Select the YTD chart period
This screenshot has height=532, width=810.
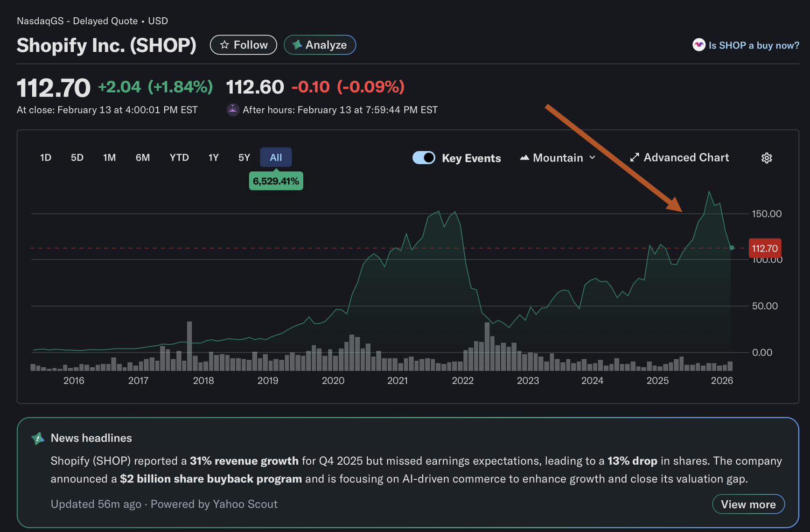pos(179,158)
